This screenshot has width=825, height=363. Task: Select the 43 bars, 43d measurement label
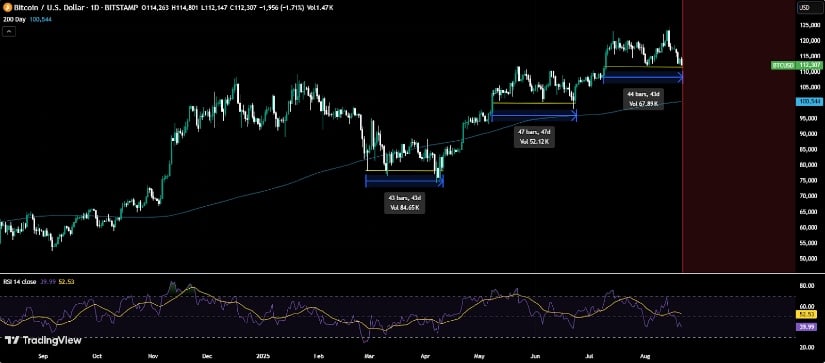(405, 203)
